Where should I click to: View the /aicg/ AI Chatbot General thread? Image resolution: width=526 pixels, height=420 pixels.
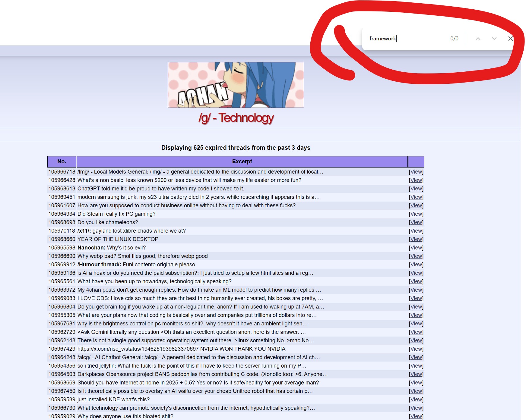[x=416, y=357]
